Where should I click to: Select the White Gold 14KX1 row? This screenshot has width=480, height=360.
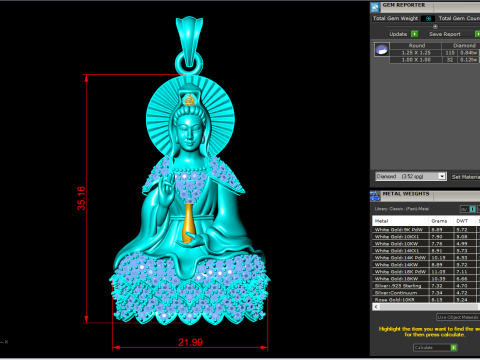click(426, 251)
